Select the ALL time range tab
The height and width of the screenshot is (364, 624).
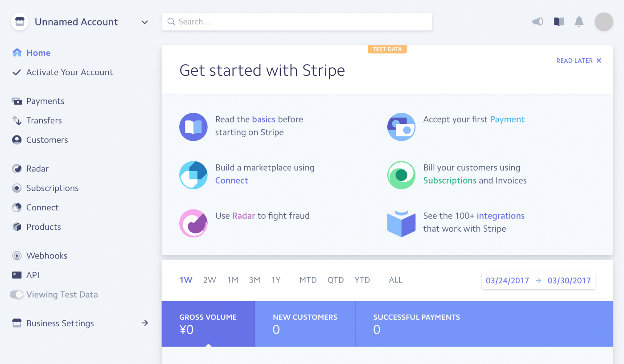pyautogui.click(x=396, y=280)
